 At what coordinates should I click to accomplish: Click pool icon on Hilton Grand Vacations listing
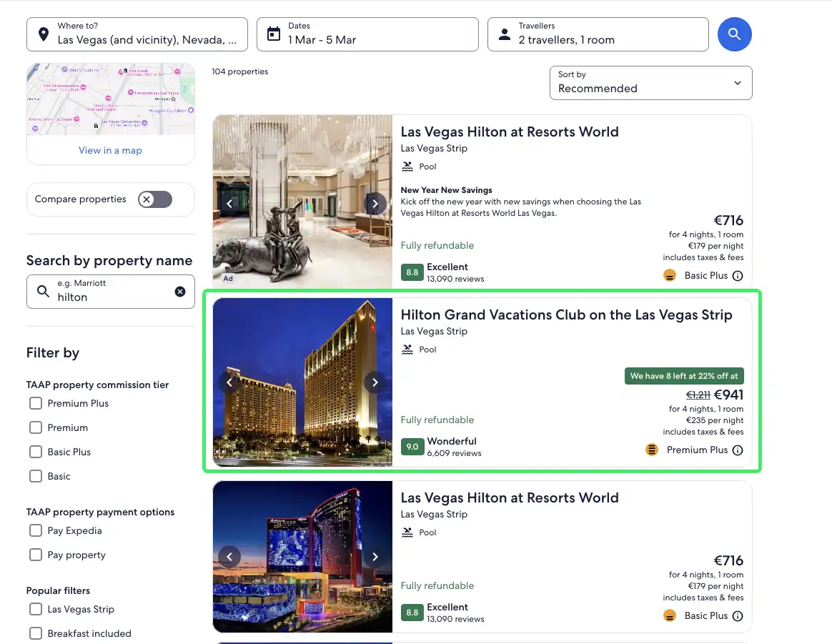(407, 349)
